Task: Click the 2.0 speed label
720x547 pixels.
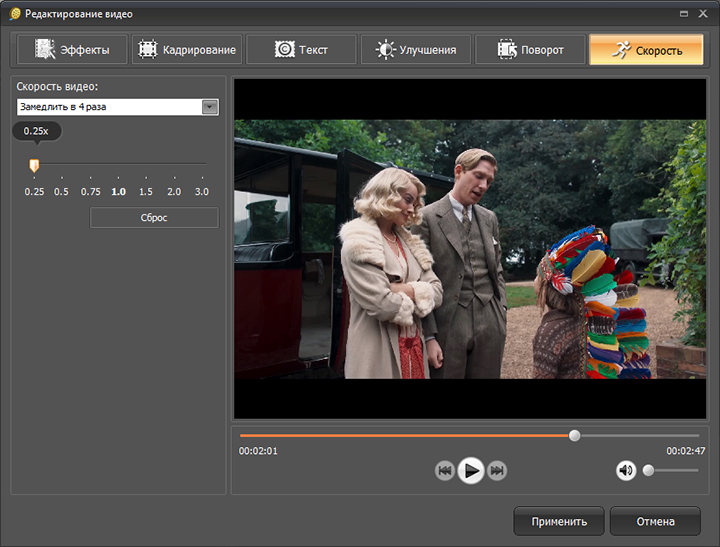Action: pyautogui.click(x=174, y=192)
